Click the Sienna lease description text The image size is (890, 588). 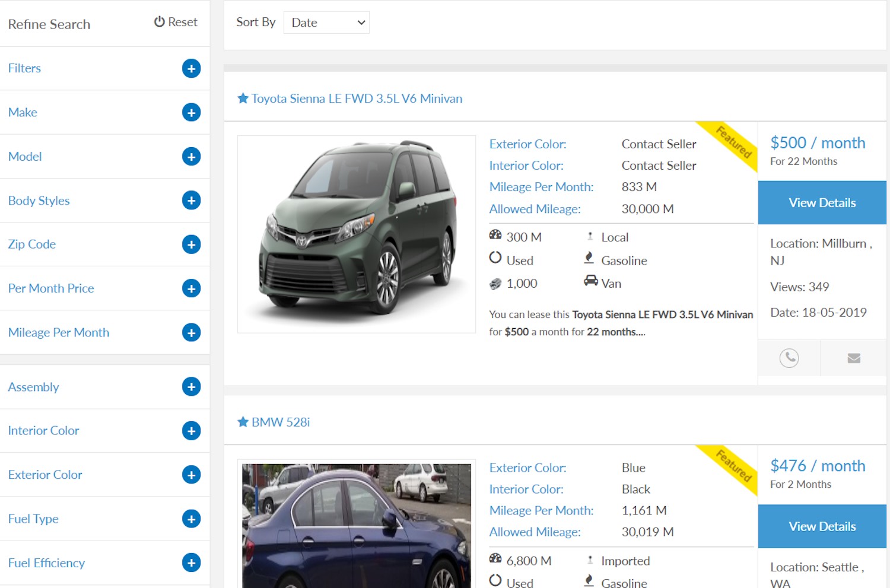pyautogui.click(x=621, y=323)
